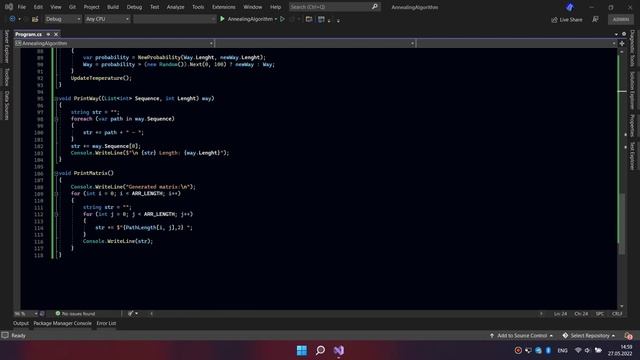
Task: Open the Tools menu
Action: click(198, 7)
